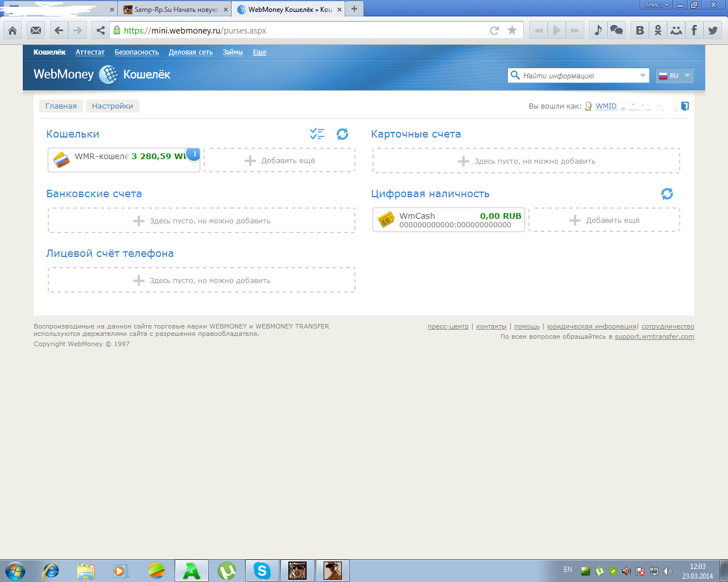Viewport: 728px width, 582px height.
Task: Click the logout door icon near WMID
Action: click(x=685, y=106)
